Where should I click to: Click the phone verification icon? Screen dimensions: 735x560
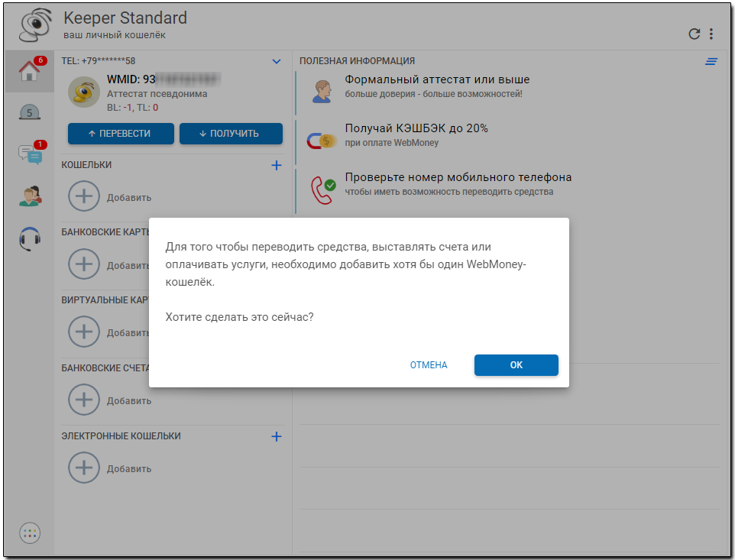pyautogui.click(x=323, y=190)
